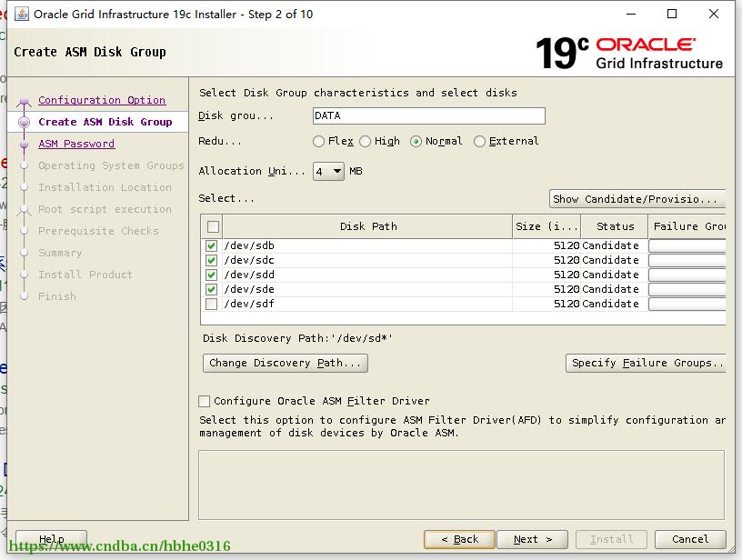The width and height of the screenshot is (742, 560).
Task: Select the /dev/sdd disk path cell
Action: (367, 275)
